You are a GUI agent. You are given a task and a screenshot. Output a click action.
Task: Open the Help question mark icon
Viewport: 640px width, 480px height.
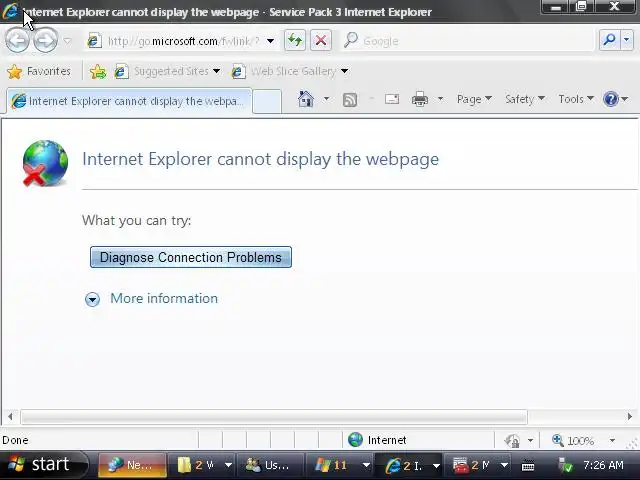pyautogui.click(x=611, y=99)
